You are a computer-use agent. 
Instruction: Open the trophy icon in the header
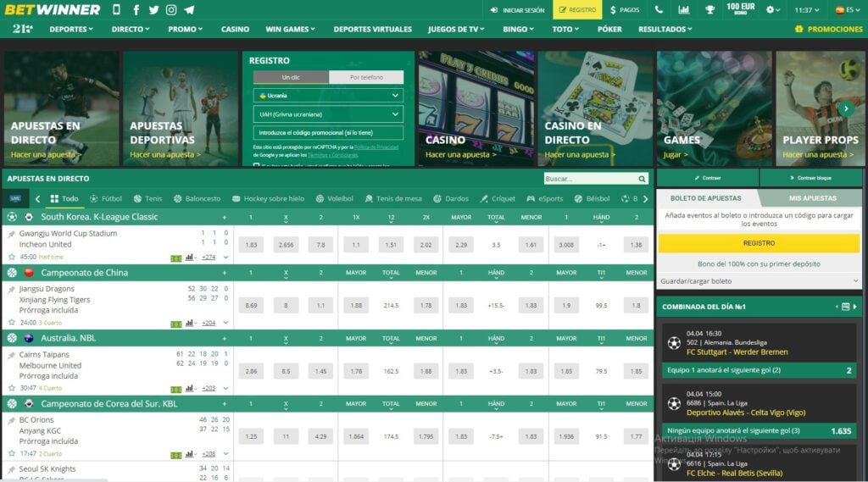(710, 10)
